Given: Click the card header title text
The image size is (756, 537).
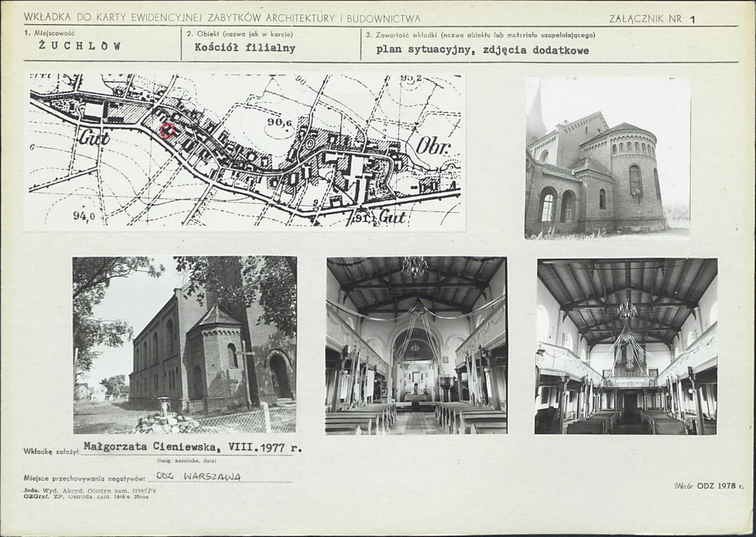Looking at the screenshot, I should [x=223, y=18].
